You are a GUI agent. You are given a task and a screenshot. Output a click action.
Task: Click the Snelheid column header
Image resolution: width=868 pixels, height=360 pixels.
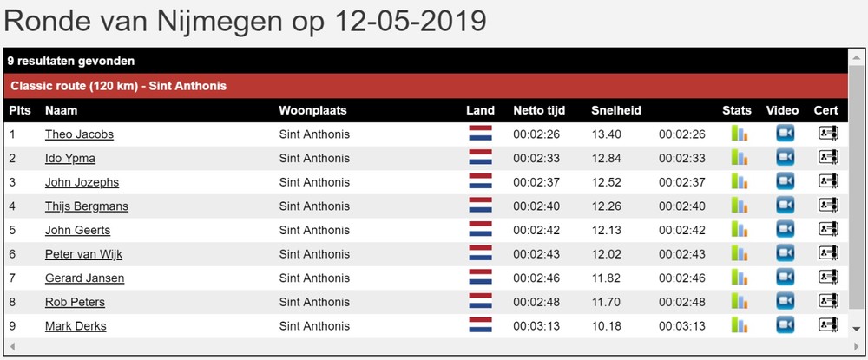tap(615, 110)
